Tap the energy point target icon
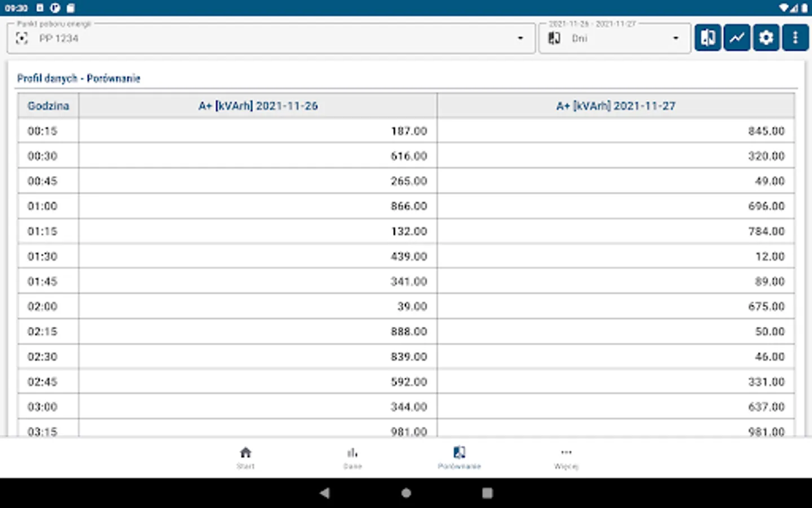Image resolution: width=812 pixels, height=508 pixels. click(22, 38)
